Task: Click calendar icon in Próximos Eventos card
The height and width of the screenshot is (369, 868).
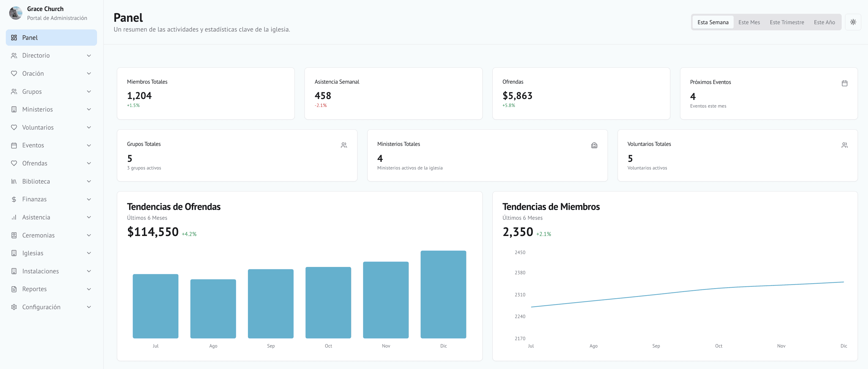Action: click(844, 83)
